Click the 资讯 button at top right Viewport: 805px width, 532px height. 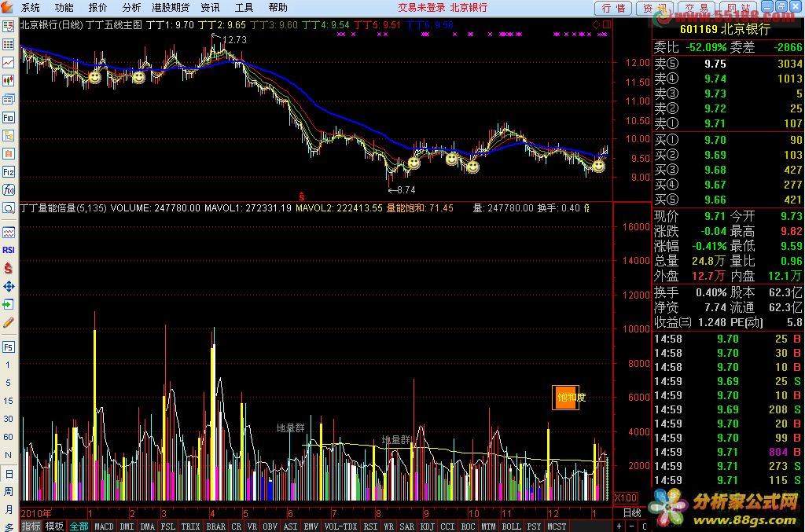click(655, 8)
